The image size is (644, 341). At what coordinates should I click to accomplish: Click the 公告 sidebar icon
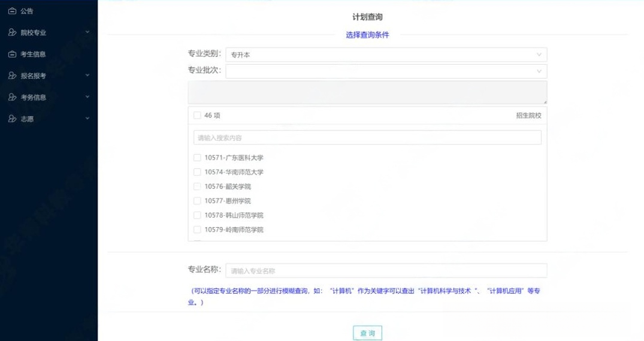coord(12,11)
